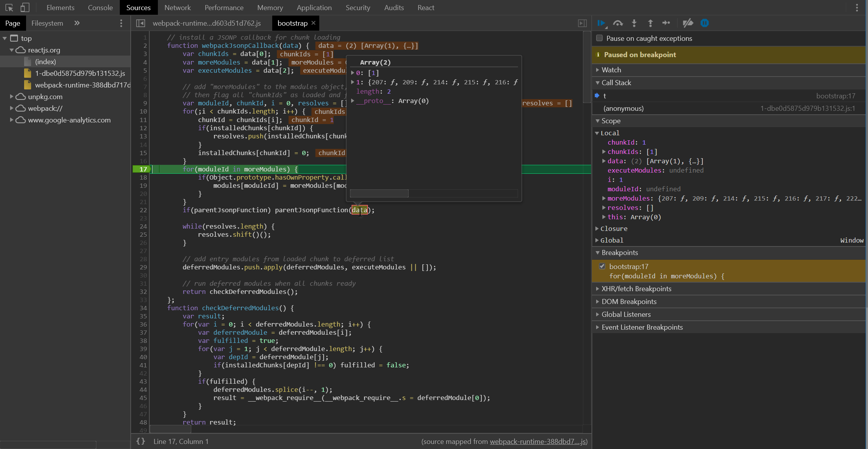The image size is (868, 449).
Task: Step into the next function call
Action: click(x=634, y=23)
